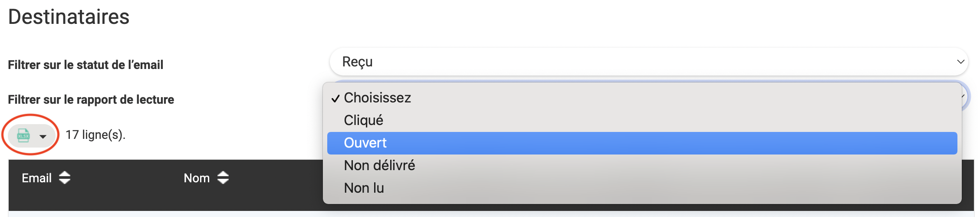Click the XLSX export icon

[23, 136]
